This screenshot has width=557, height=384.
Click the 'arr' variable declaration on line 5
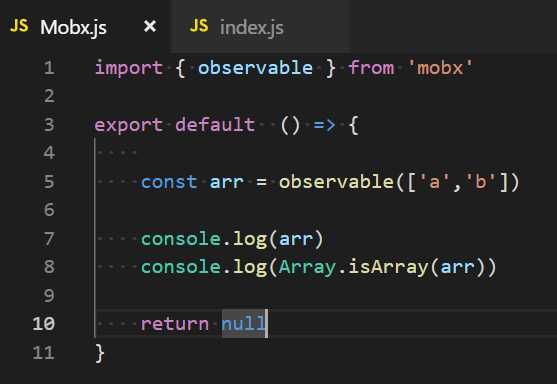[x=226, y=183]
